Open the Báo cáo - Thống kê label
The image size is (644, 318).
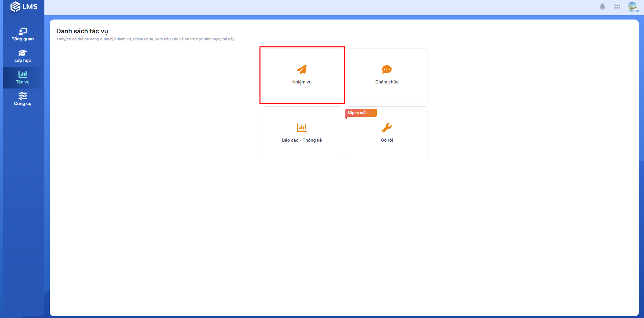(x=302, y=140)
